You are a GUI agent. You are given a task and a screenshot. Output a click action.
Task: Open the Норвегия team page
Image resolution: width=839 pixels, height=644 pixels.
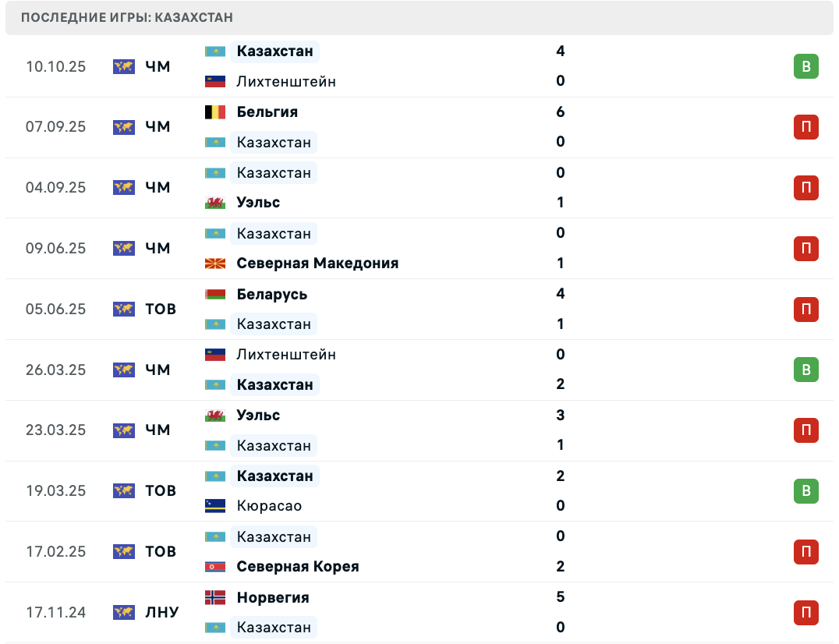click(x=273, y=598)
